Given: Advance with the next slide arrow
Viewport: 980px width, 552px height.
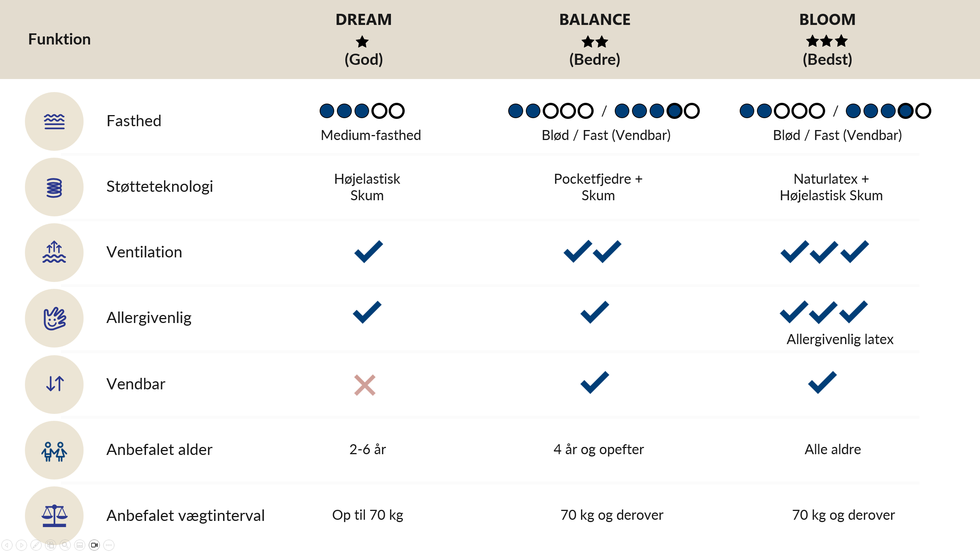Looking at the screenshot, I should tap(21, 545).
